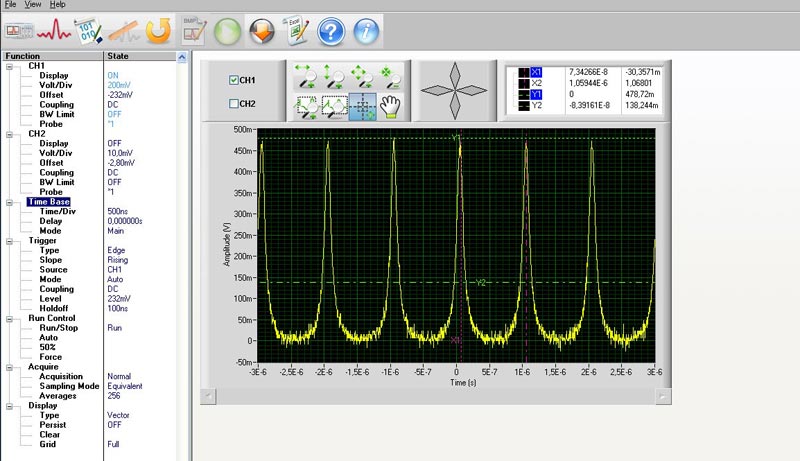Select the 50% item under Run Control

click(x=47, y=347)
